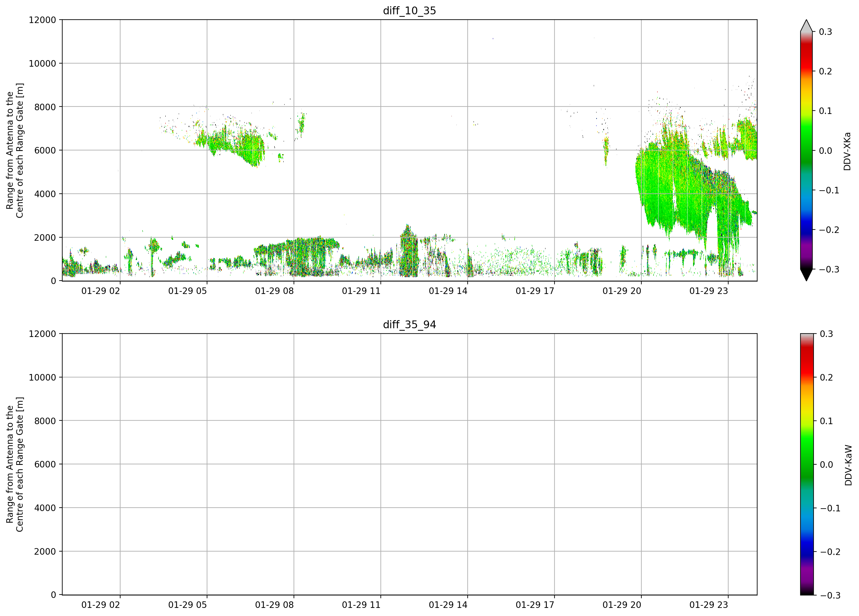Image resolution: width=859 pixels, height=616 pixels.
Task: Click "01-29 14" tick under the diff_10_35 plot
Action: pyautogui.click(x=448, y=291)
